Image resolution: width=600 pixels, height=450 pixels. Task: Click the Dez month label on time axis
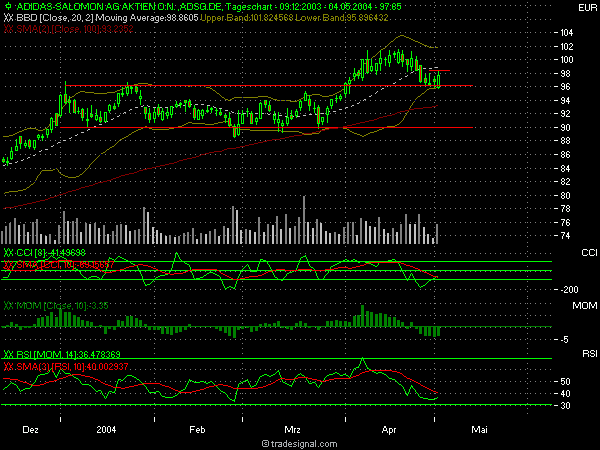click(30, 430)
